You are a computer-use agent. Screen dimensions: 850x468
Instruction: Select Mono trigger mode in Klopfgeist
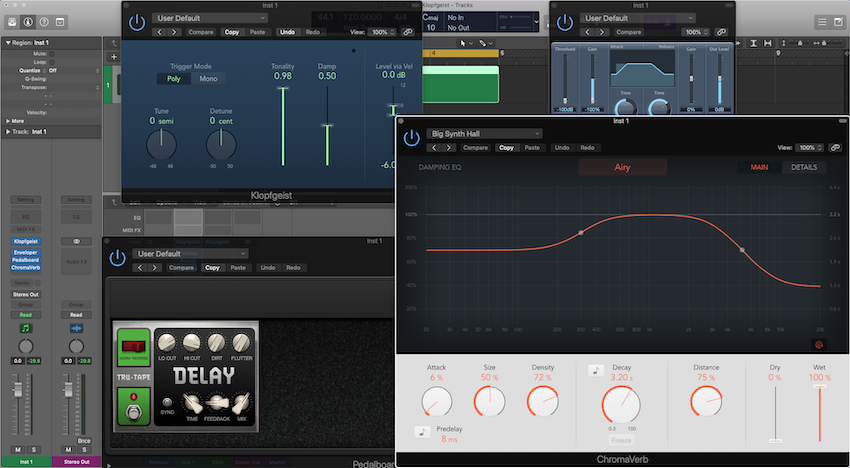pyautogui.click(x=208, y=79)
